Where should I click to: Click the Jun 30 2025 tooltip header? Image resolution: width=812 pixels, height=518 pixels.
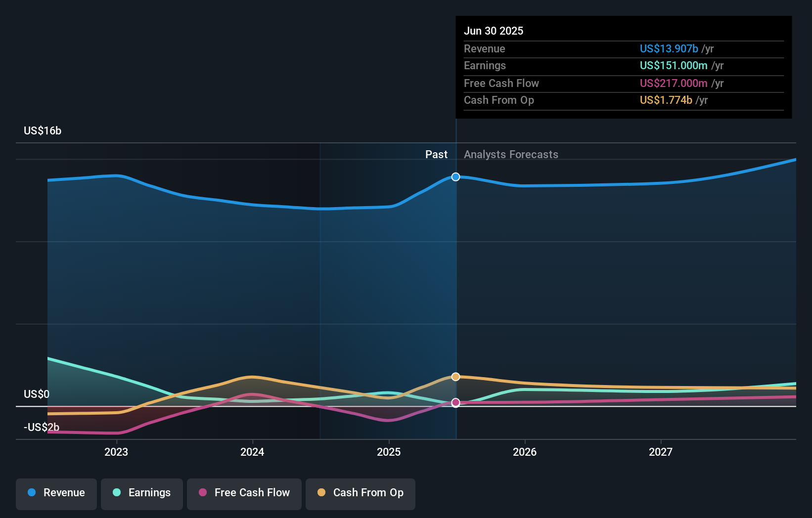coord(494,31)
